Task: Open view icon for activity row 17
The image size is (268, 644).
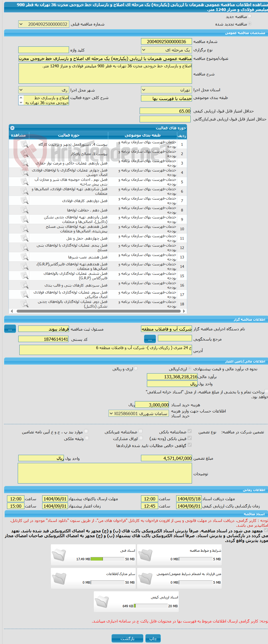Action: tap(24, 295)
